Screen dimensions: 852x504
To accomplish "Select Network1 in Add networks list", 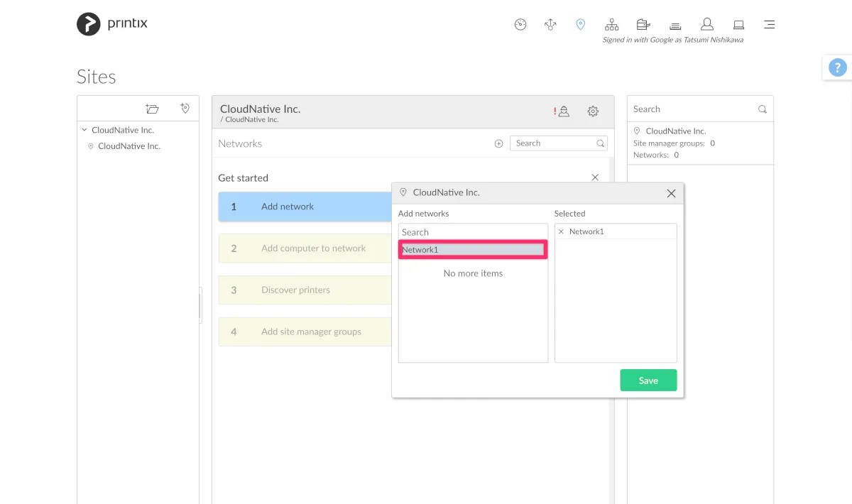I will tap(472, 250).
